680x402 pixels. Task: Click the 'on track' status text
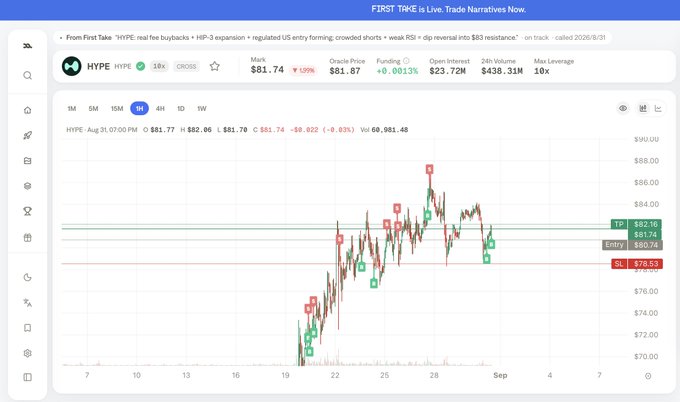coord(536,38)
